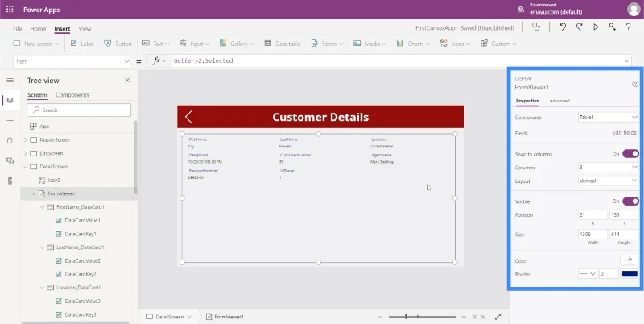The width and height of the screenshot is (644, 324).
Task: Open the Input dropdown
Action: [x=194, y=44]
